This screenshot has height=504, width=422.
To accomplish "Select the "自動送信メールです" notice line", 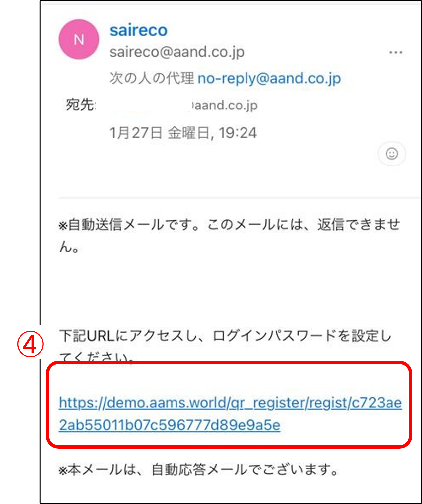I will point(230,225).
